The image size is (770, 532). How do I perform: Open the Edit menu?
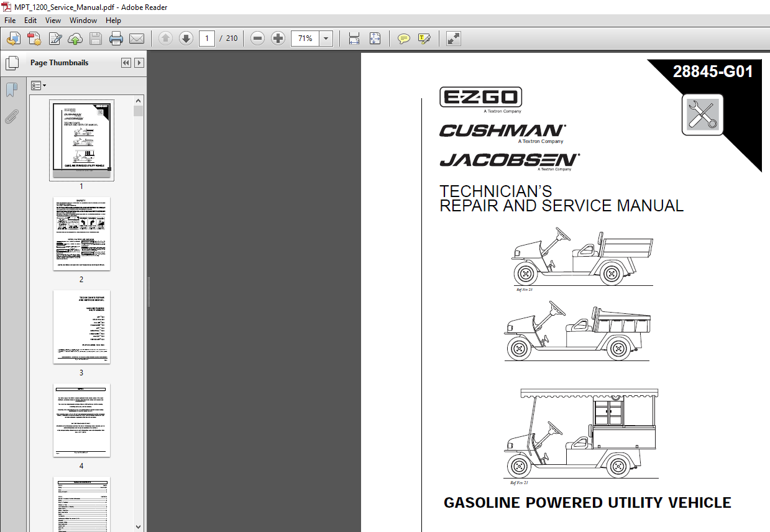(30, 21)
